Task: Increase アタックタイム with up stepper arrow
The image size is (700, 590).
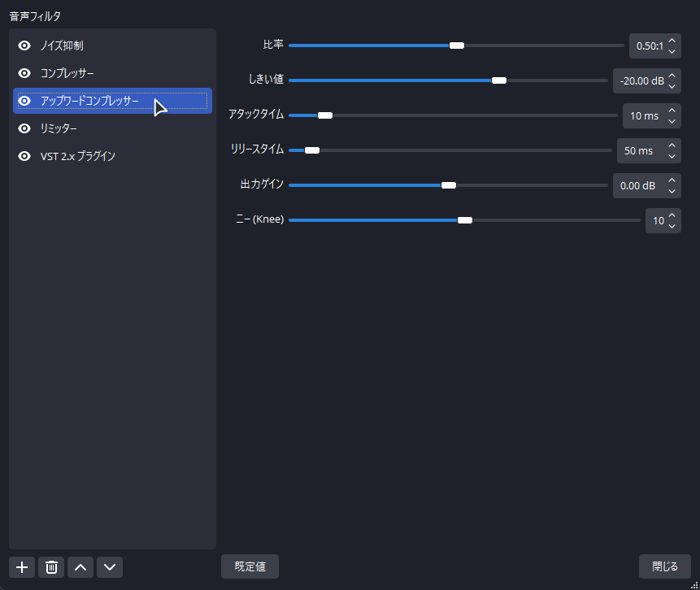Action: (672, 111)
